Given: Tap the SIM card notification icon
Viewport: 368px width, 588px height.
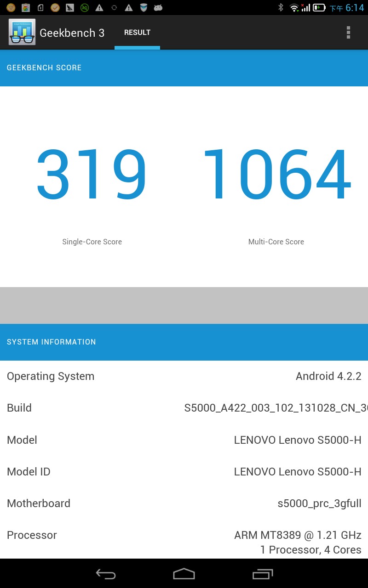Looking at the screenshot, I should (40, 8).
